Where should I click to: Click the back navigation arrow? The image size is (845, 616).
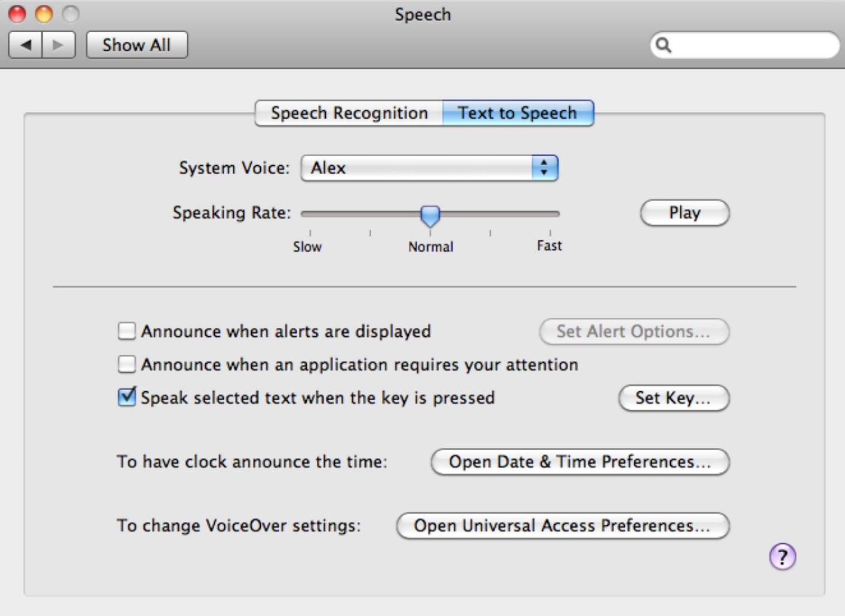click(x=24, y=44)
